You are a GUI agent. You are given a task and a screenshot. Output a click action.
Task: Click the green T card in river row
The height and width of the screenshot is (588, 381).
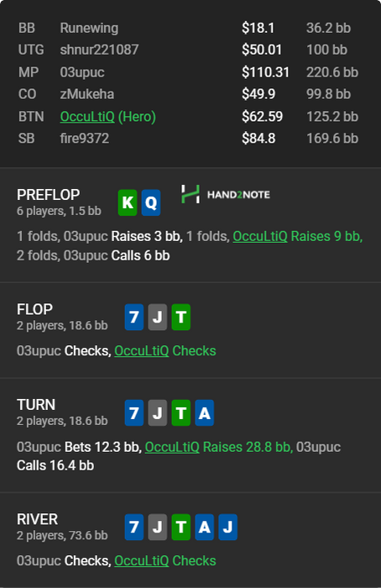pyautogui.click(x=181, y=528)
